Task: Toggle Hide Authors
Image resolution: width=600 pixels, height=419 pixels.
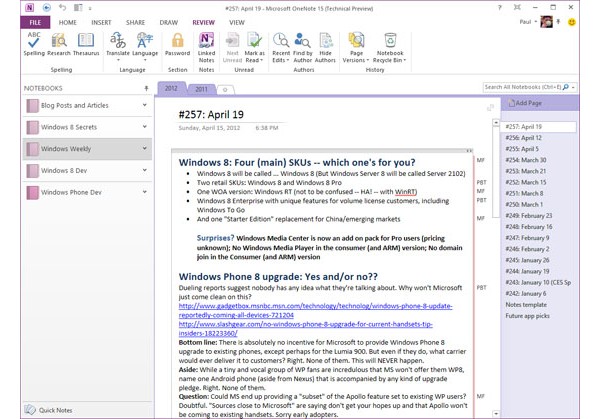Action: (325, 47)
